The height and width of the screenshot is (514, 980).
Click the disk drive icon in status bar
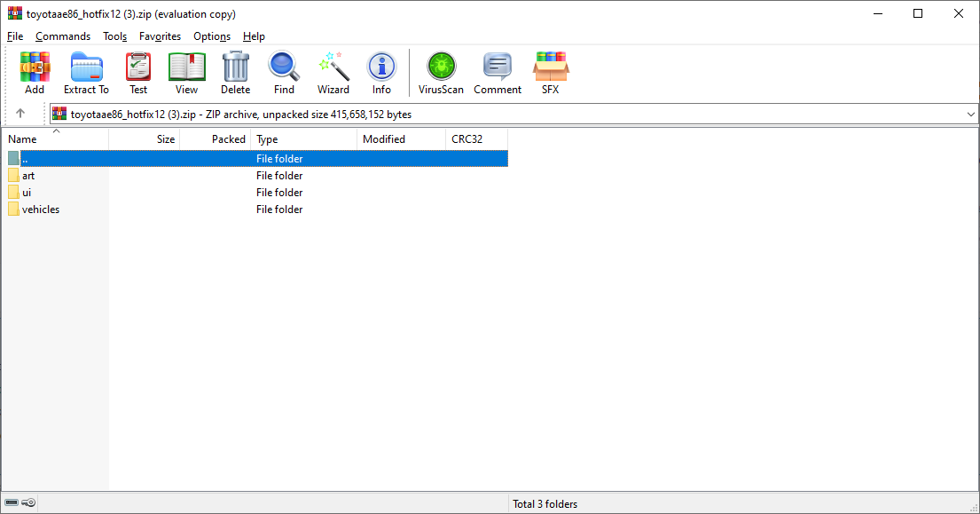click(12, 502)
